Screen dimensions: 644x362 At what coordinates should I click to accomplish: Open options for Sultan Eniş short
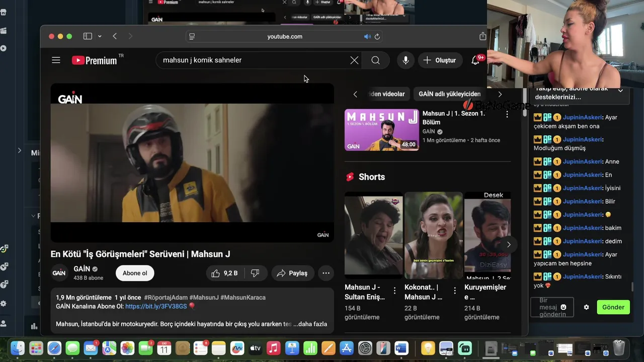click(x=394, y=291)
